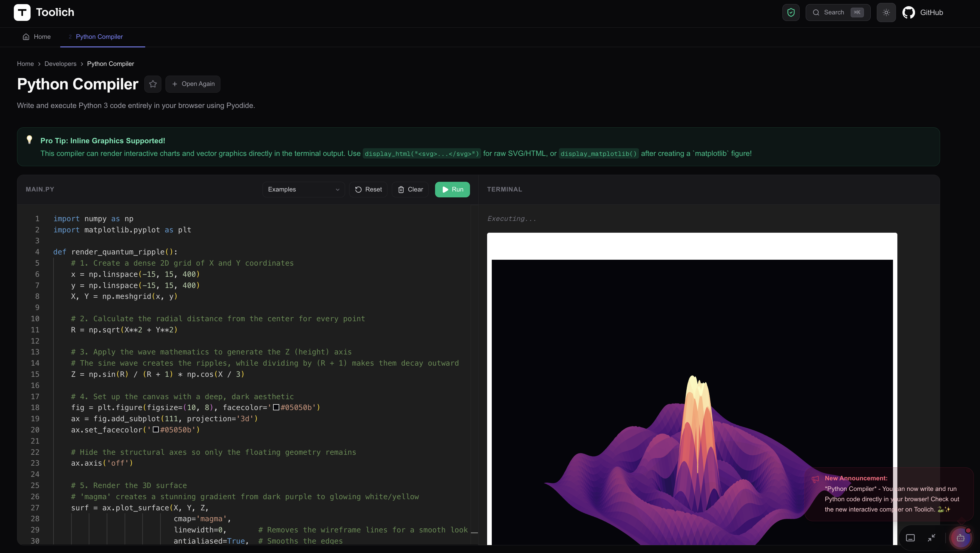Open the robot assistant chat button
980x553 pixels.
[961, 538]
